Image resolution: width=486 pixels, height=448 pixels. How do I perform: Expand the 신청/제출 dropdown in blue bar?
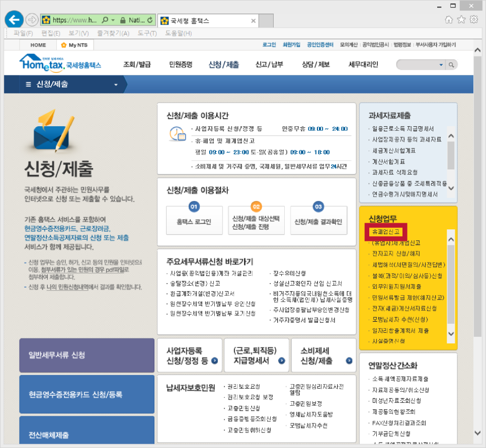tap(116, 84)
